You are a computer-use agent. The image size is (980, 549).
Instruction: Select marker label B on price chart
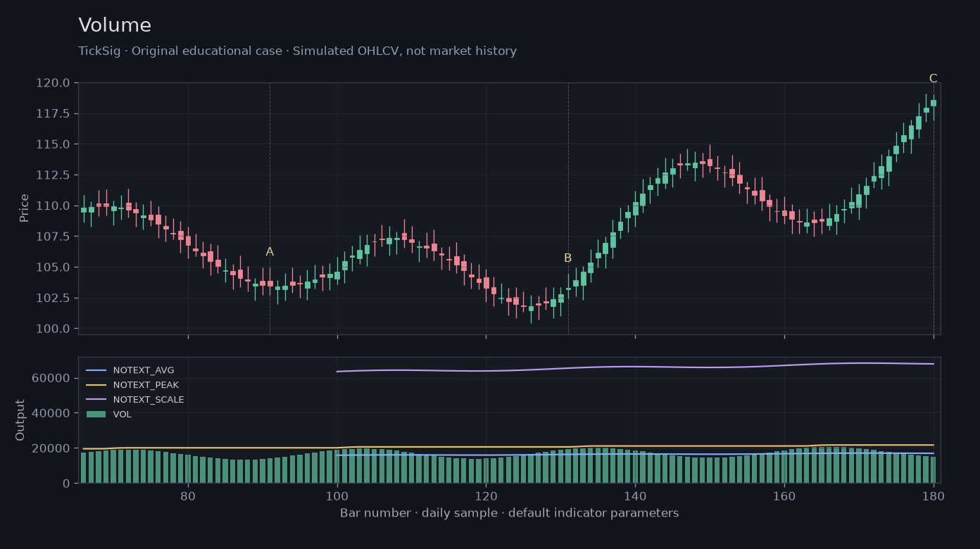[568, 258]
